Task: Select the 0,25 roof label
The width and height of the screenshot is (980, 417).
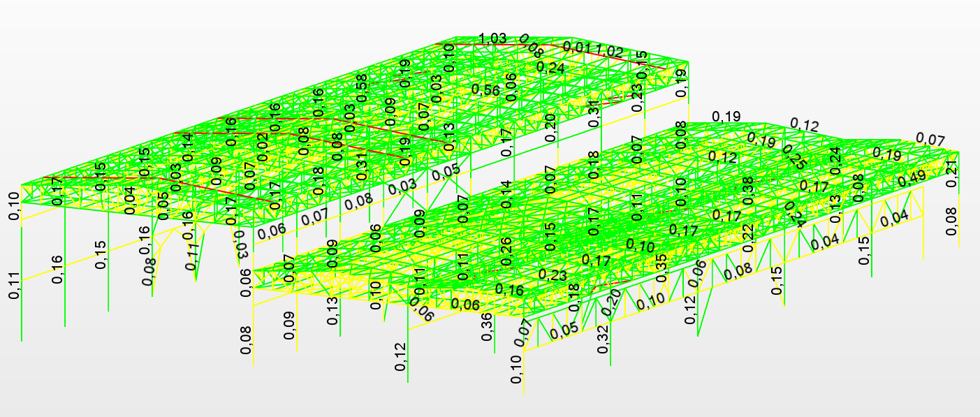Action: 793,157
